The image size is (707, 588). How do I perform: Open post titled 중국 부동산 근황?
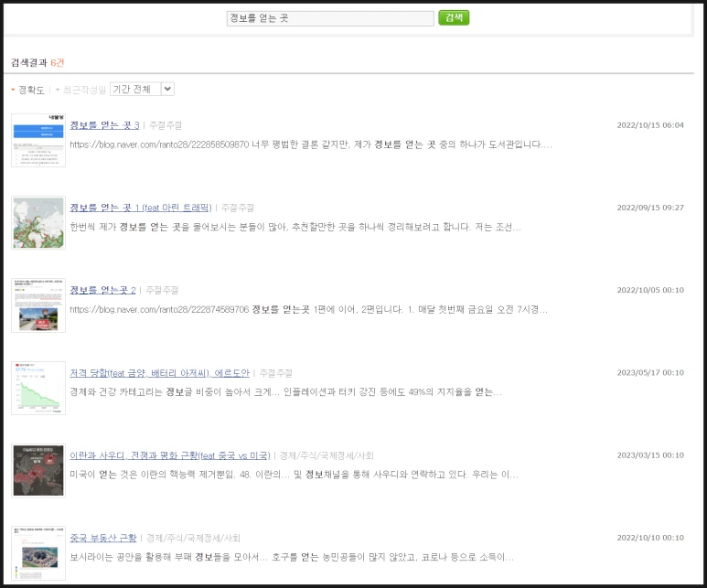tap(103, 538)
